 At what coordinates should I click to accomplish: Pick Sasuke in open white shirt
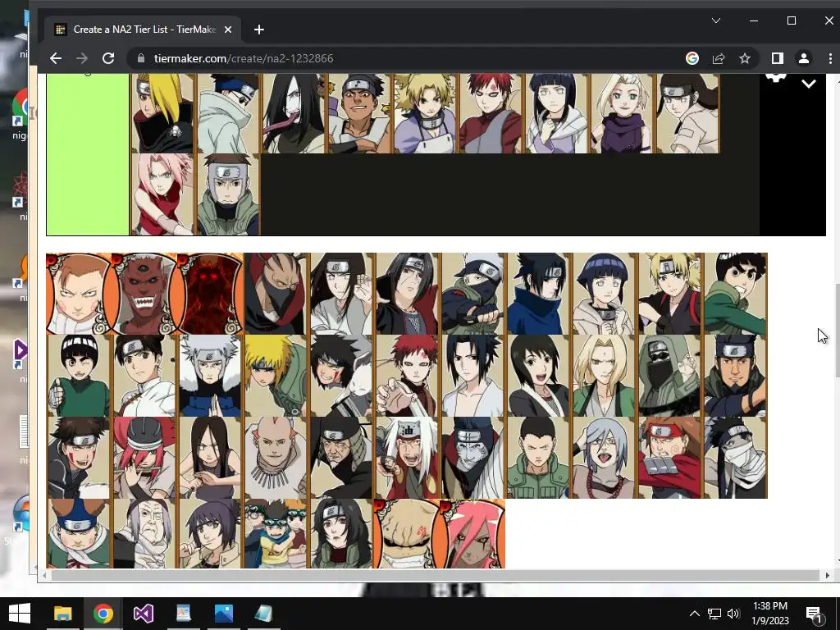[472, 376]
